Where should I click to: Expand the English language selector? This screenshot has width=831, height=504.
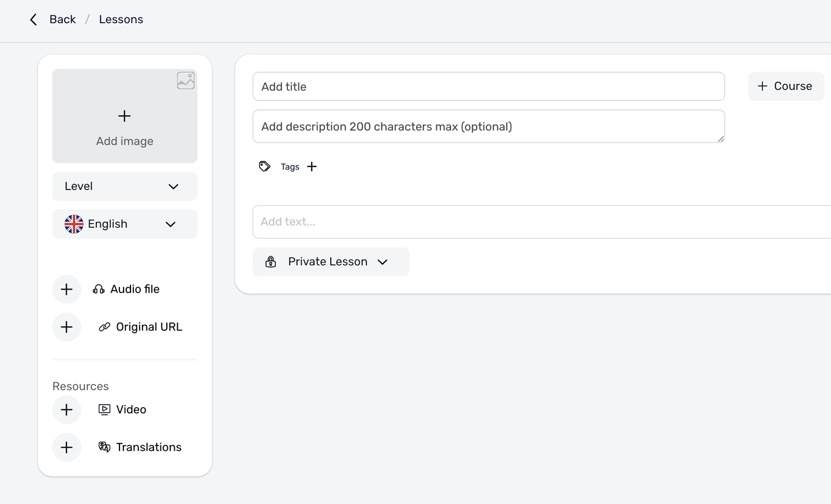tap(125, 224)
